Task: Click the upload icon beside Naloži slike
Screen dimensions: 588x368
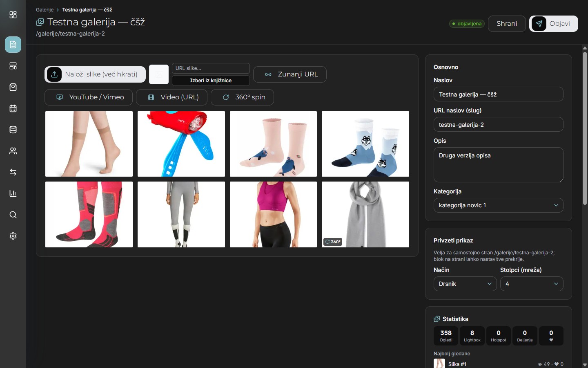Action: (x=54, y=74)
